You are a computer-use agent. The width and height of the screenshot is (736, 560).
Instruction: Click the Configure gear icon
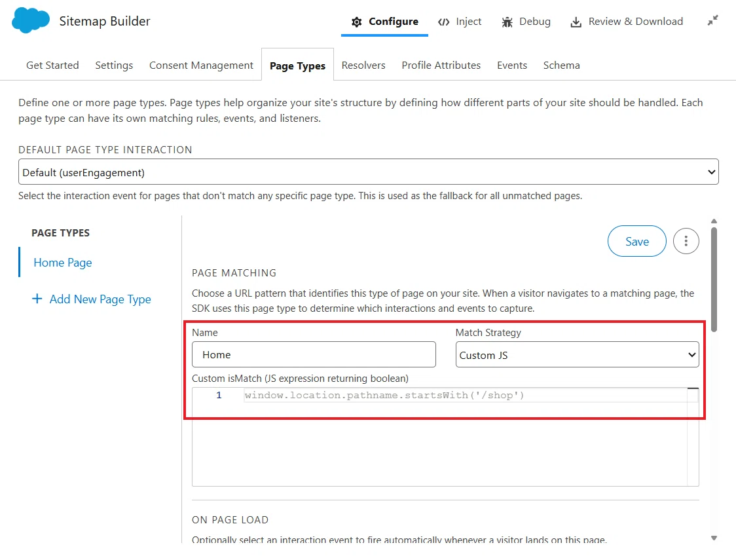click(357, 22)
